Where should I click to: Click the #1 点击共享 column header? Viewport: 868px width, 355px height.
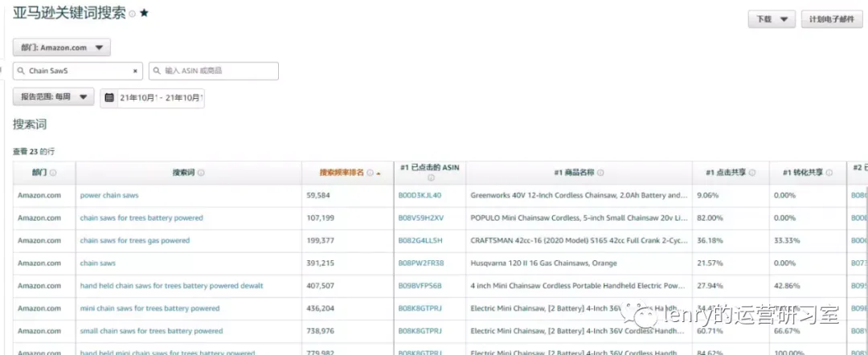tap(726, 173)
